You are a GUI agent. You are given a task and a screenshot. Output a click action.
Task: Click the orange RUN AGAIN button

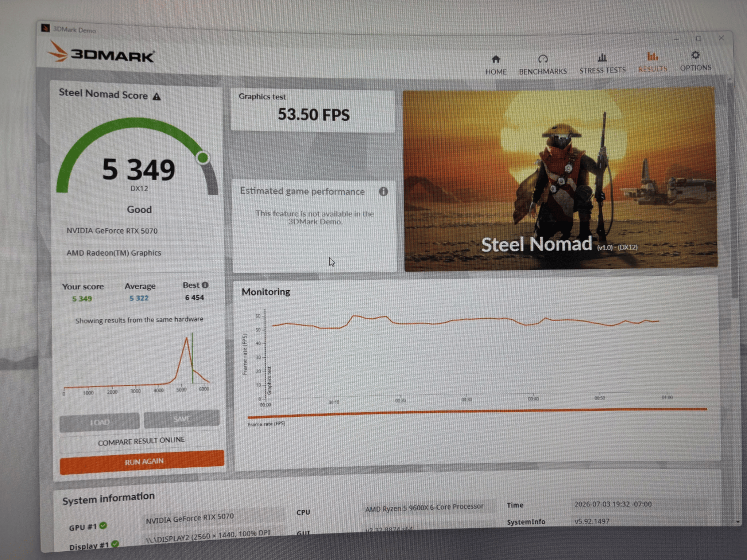[x=142, y=462]
